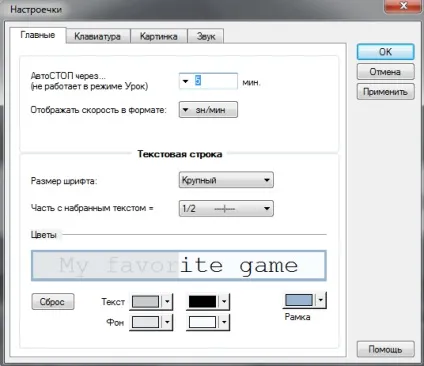This screenshot has height=366, width=424.
Task: Click the blue Рамка color swatch
Action: click(299, 300)
